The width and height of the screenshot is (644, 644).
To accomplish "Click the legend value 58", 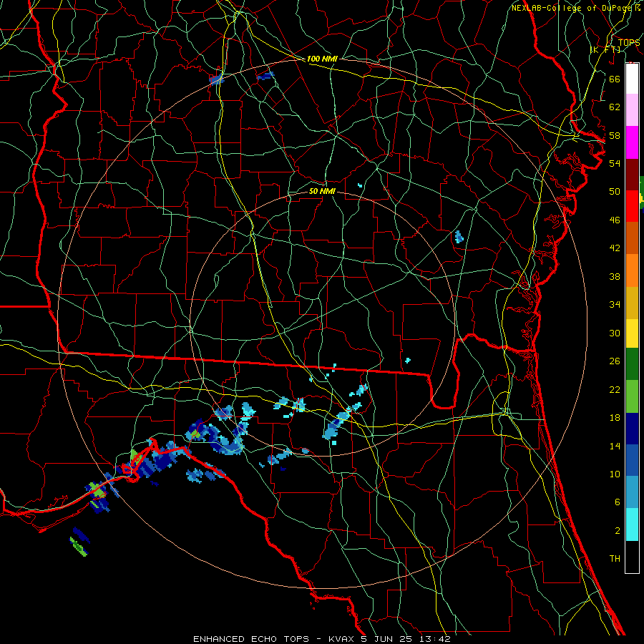I will [615, 135].
